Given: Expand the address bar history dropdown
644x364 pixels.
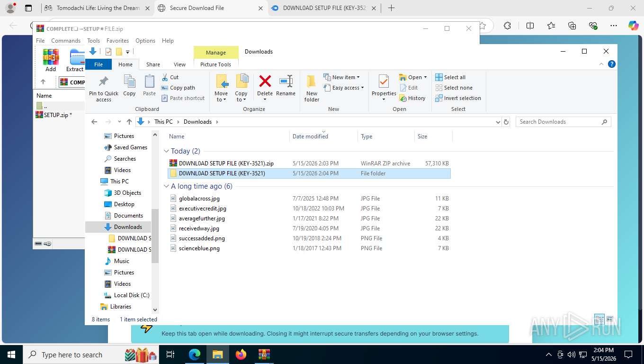Looking at the screenshot, I should point(498,122).
